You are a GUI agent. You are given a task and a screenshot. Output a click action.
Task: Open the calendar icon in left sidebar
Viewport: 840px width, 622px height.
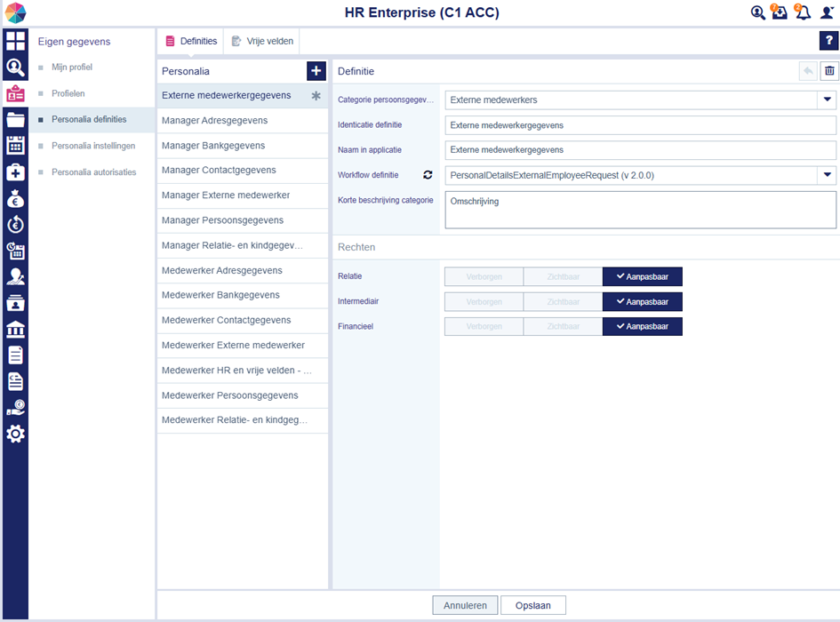pos(15,145)
